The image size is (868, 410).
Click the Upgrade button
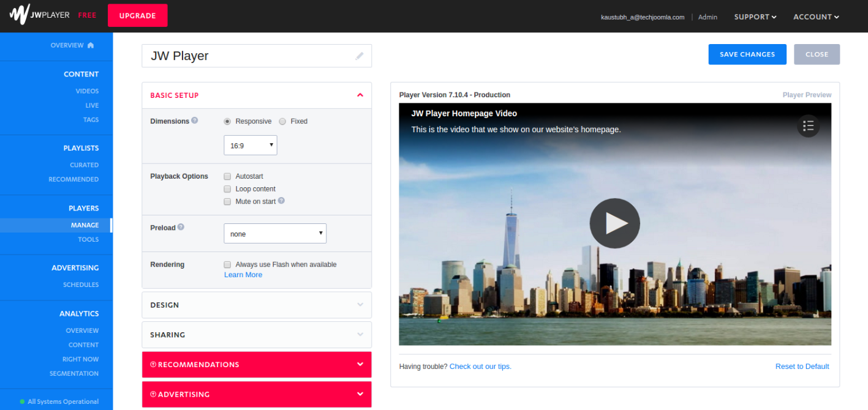coord(137,15)
